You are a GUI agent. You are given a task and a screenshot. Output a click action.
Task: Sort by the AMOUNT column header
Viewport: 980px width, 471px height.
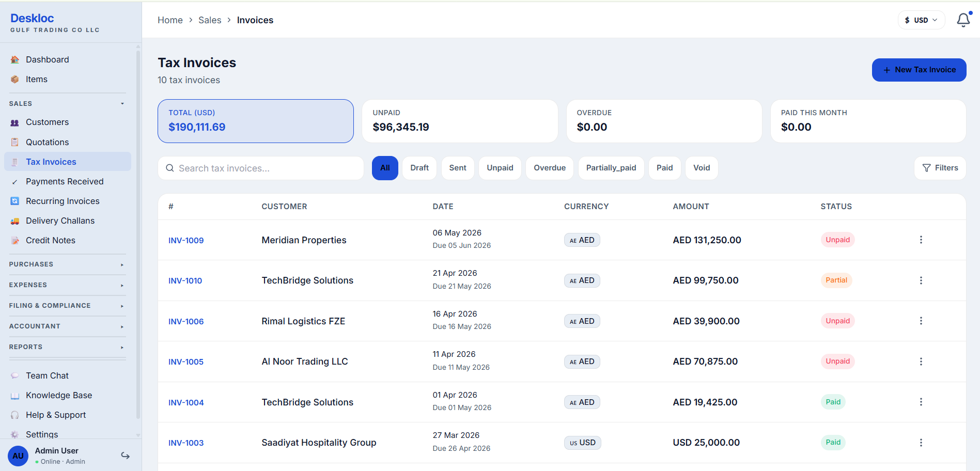click(691, 207)
